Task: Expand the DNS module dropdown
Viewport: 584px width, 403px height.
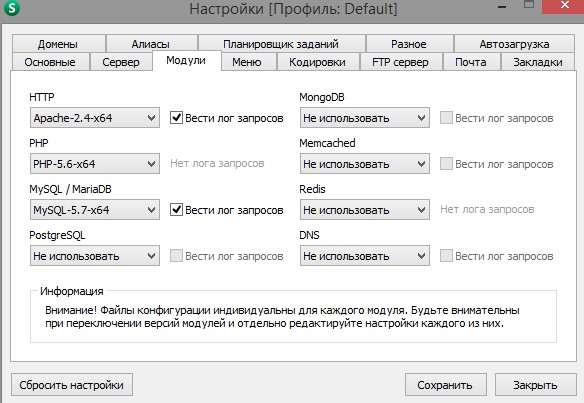Action: [365, 256]
